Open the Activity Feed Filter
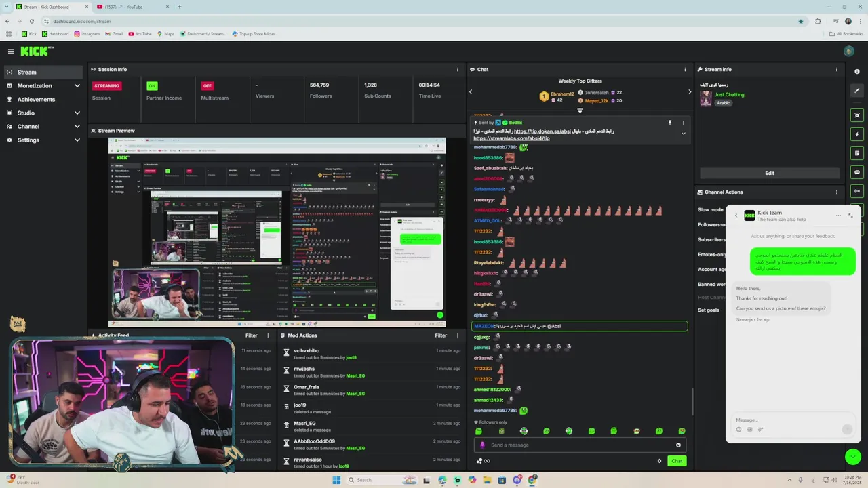The width and height of the screenshot is (868, 488). click(251, 335)
